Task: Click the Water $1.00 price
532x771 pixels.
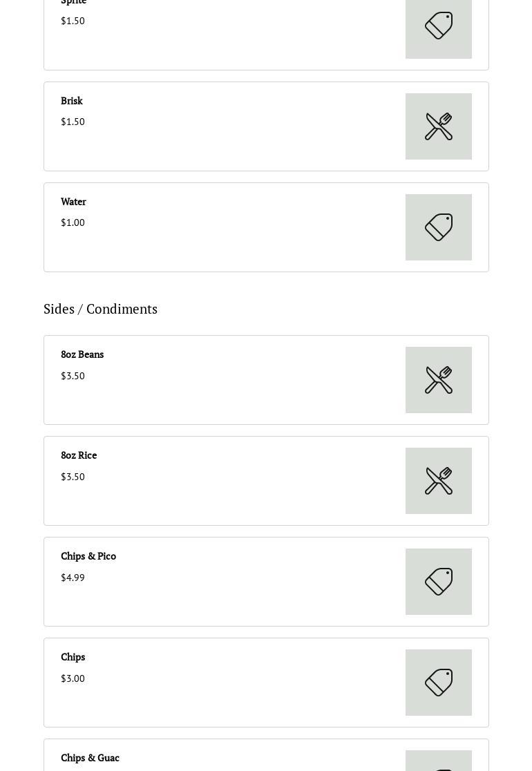Action: [73, 222]
